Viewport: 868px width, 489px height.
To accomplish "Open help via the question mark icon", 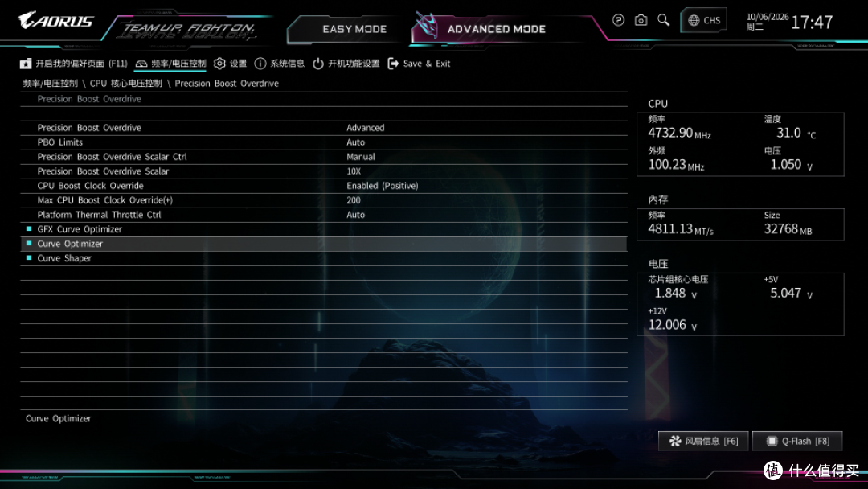I will tap(618, 20).
